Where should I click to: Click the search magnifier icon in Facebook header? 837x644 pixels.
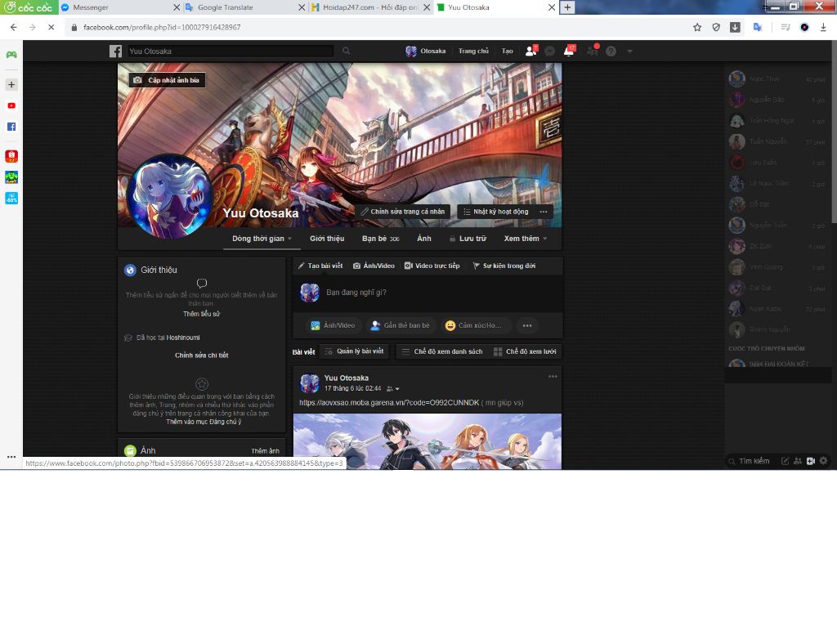click(x=346, y=51)
